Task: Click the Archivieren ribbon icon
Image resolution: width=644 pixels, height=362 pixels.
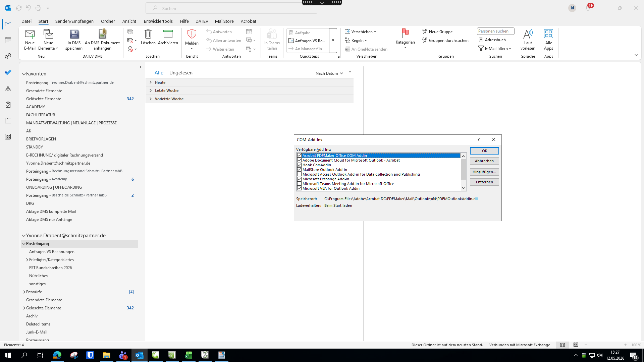Action: (x=168, y=37)
